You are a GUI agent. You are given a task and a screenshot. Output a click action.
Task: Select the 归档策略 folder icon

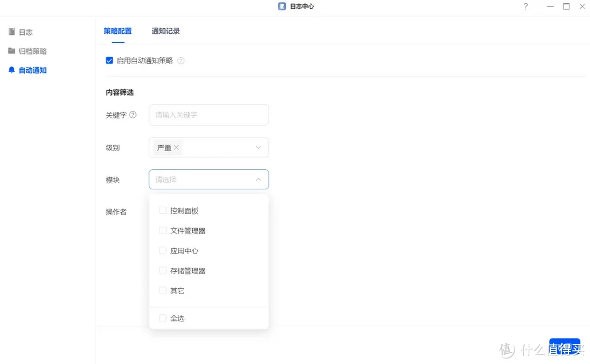click(x=11, y=51)
